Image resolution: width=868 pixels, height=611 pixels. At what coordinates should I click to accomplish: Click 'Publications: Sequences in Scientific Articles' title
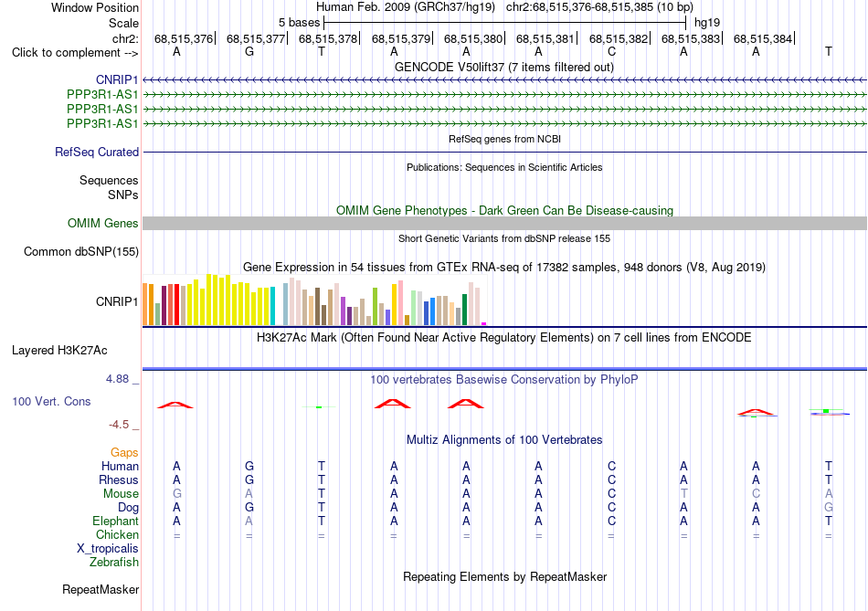coord(504,167)
